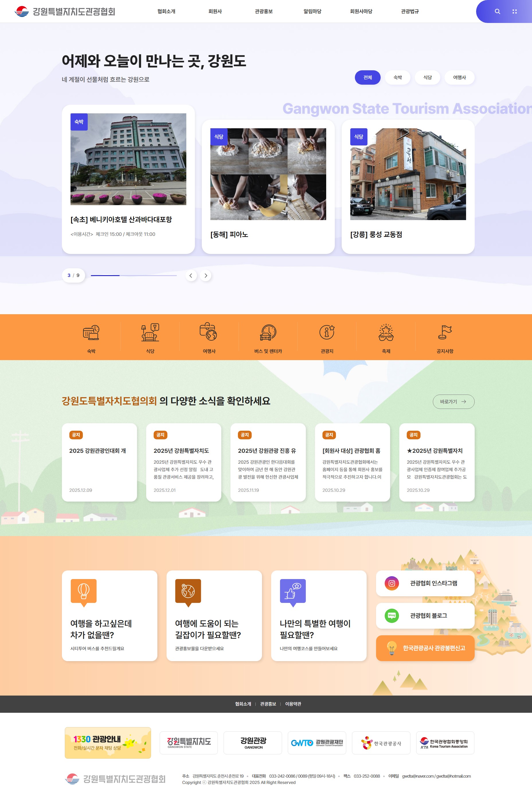Go to the previous carousel slide arrow
The width and height of the screenshot is (532, 800).
pyautogui.click(x=191, y=275)
